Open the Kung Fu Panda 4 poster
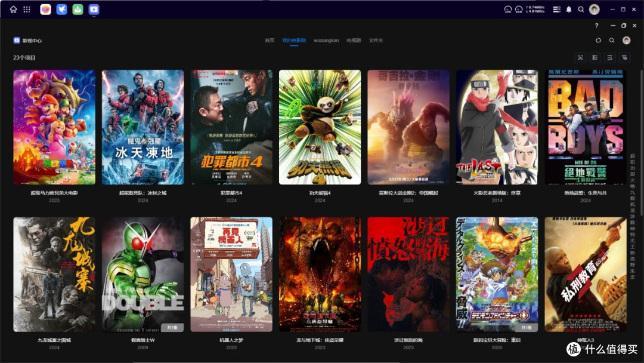This screenshot has width=644, height=363. (x=320, y=127)
